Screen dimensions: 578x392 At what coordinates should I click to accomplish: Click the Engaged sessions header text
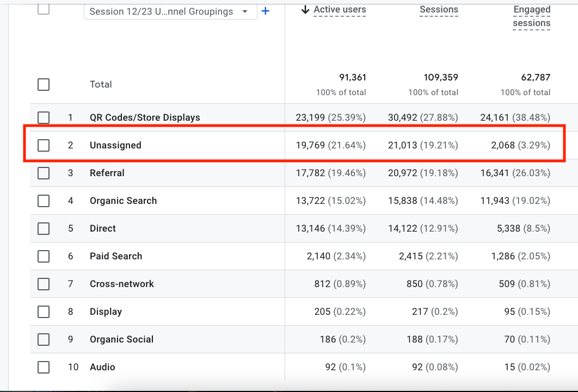pos(531,16)
